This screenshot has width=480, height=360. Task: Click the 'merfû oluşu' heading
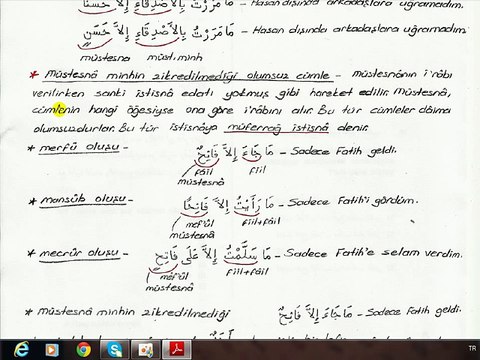coord(79,147)
